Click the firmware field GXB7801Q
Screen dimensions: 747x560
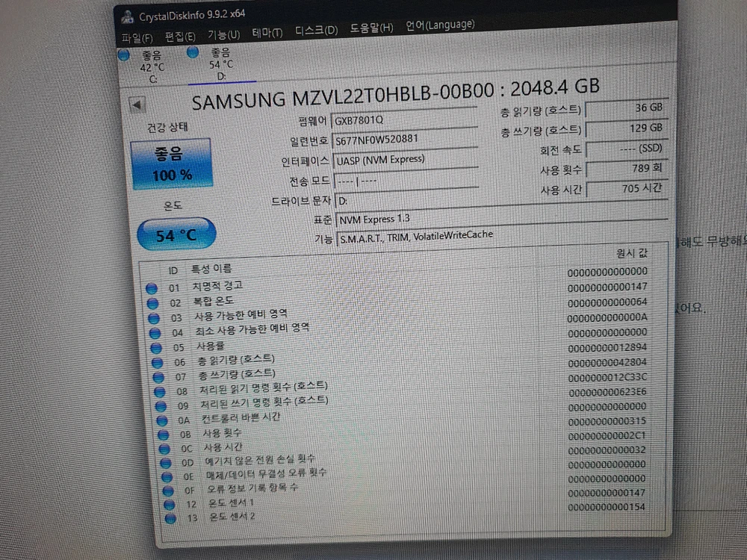(404, 119)
